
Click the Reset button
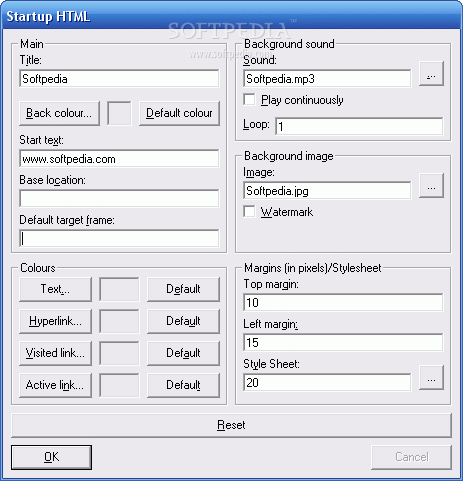tap(231, 425)
